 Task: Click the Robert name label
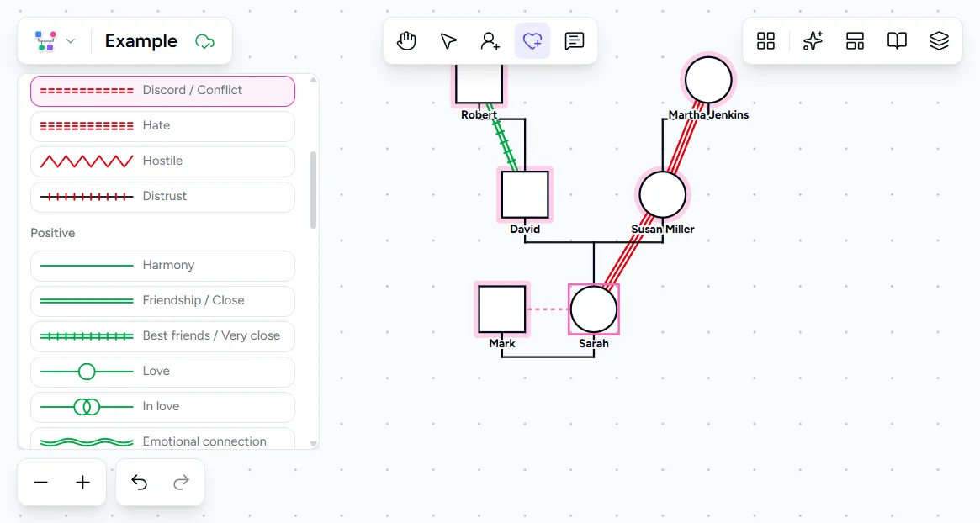(479, 115)
